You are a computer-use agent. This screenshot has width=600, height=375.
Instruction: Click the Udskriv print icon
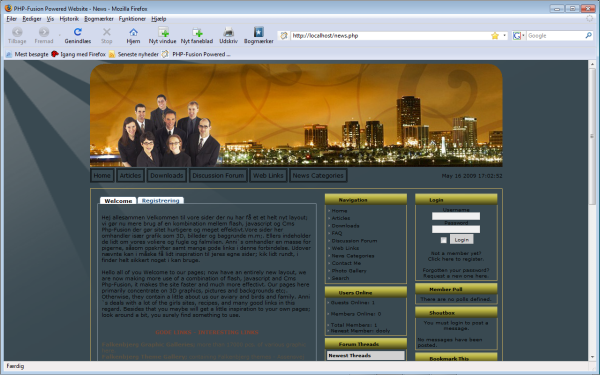(x=228, y=32)
